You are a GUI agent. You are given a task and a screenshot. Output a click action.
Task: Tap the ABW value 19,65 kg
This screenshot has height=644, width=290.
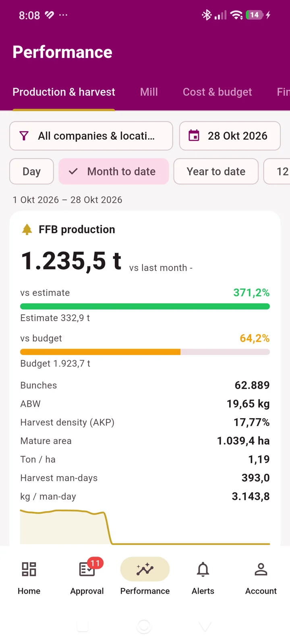(248, 404)
